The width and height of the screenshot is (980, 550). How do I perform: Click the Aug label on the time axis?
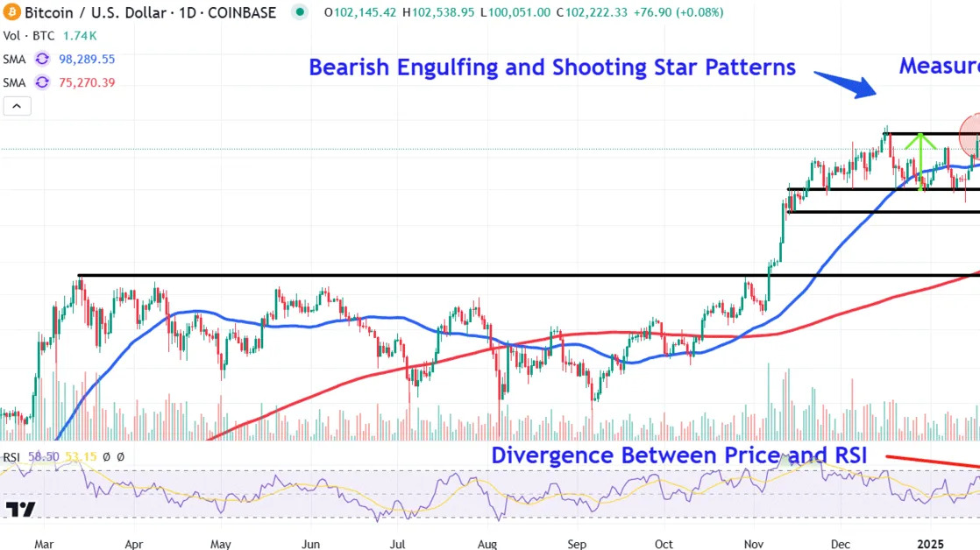(487, 544)
